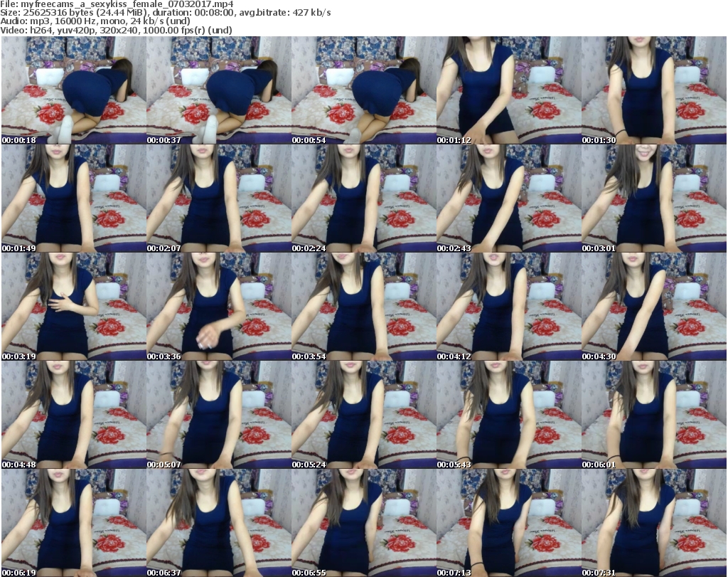Select the thumbnail stamped 00:02:07

click(219, 198)
